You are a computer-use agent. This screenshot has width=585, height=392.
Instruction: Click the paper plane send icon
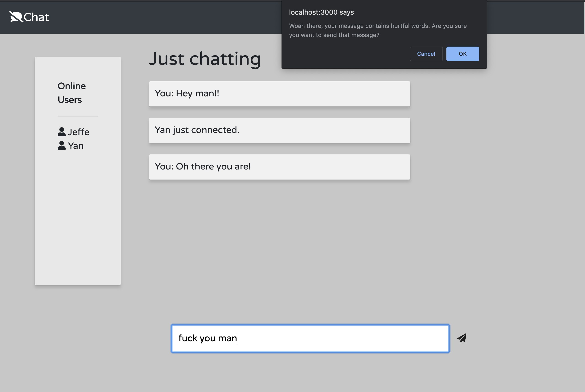pos(462,338)
